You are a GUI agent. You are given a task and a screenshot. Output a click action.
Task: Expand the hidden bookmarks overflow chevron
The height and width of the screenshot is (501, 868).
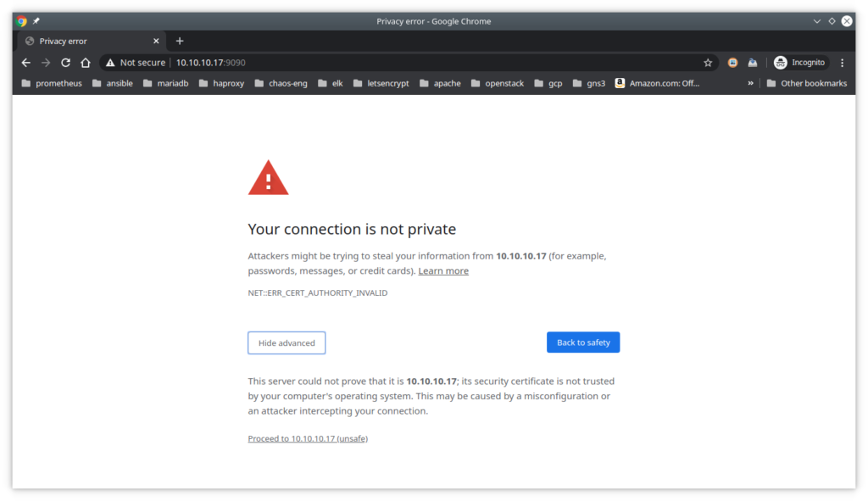(x=751, y=83)
